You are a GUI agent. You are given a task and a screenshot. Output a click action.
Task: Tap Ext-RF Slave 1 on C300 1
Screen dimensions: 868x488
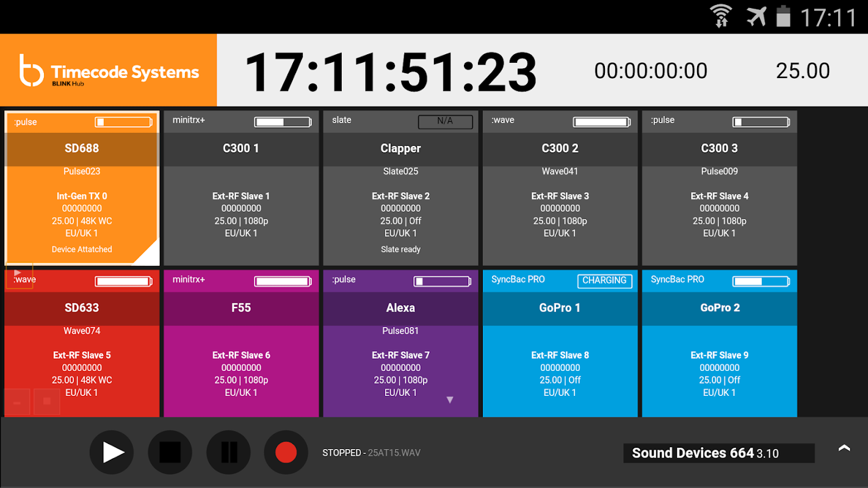tap(241, 196)
